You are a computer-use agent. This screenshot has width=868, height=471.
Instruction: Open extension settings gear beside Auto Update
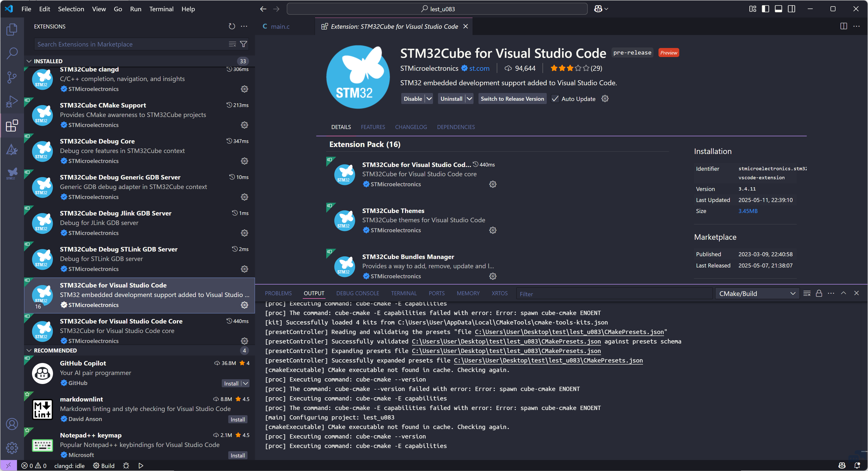click(605, 99)
